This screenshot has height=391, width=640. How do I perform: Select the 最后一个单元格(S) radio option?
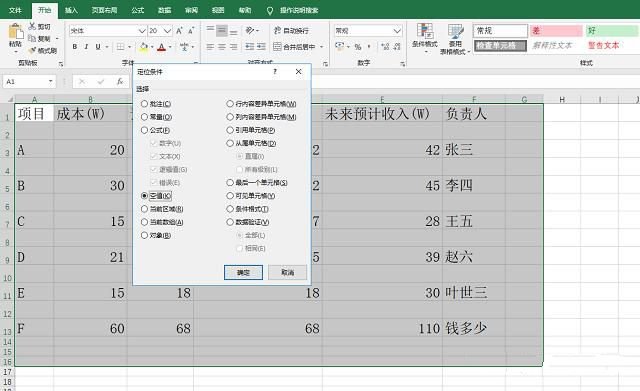pos(230,183)
